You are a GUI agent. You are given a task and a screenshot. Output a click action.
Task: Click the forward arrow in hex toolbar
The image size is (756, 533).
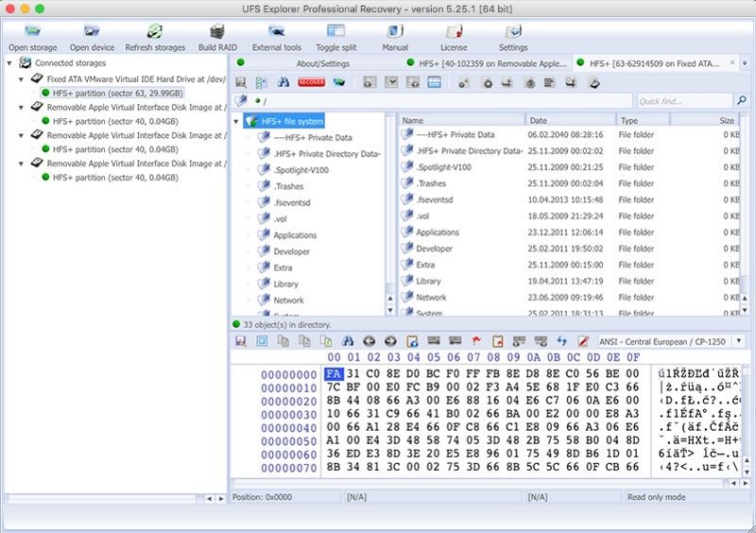390,341
